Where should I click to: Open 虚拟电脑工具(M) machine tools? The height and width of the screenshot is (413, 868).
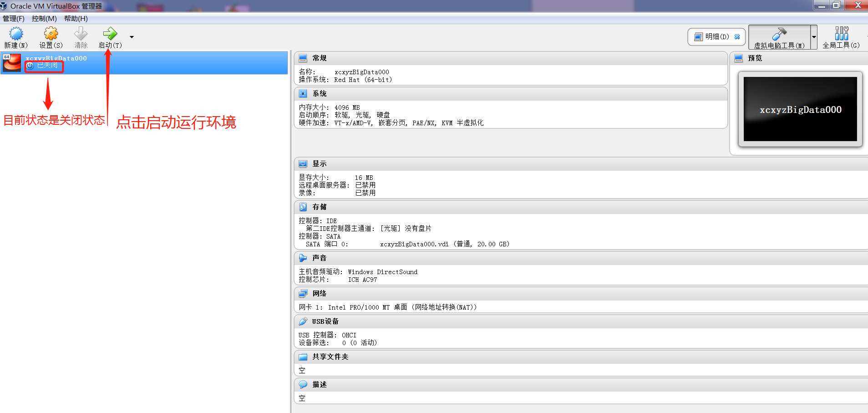[x=779, y=37]
